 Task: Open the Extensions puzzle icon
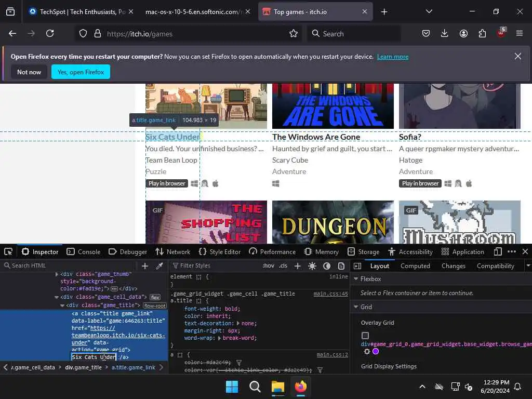(482, 33)
